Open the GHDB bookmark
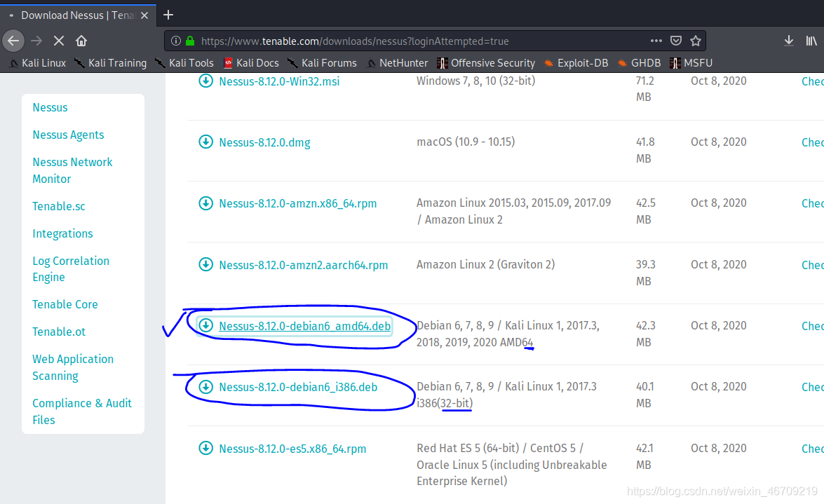 pos(639,63)
